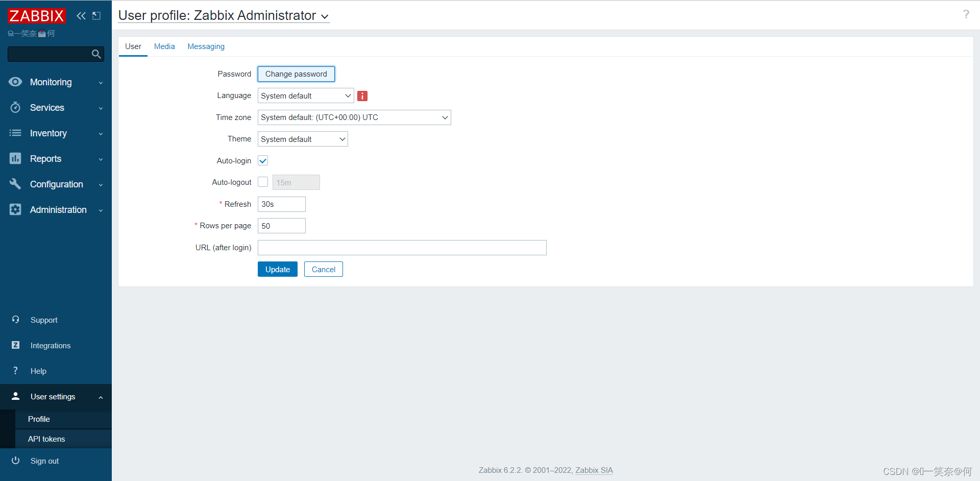Click the Inventory list icon
Screen dimensions: 980x481
point(15,133)
